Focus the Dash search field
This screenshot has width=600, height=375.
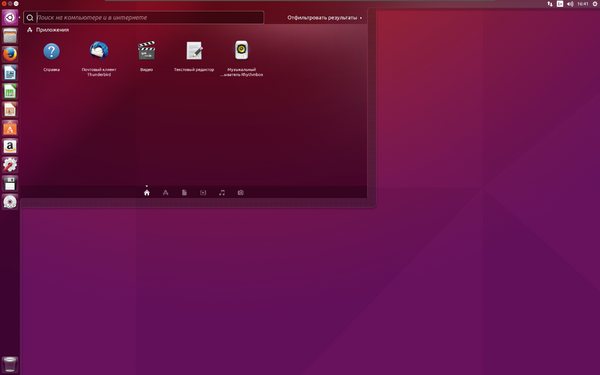click(x=143, y=18)
